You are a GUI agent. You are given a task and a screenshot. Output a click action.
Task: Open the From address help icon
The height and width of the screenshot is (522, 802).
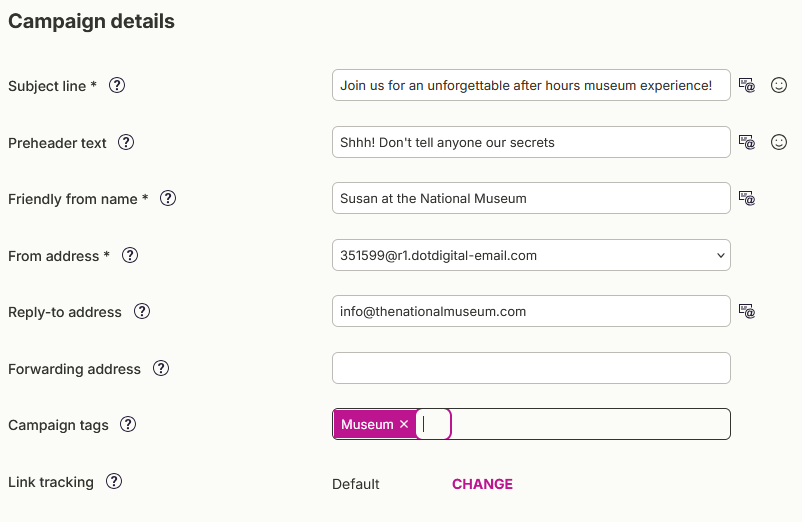click(x=130, y=255)
